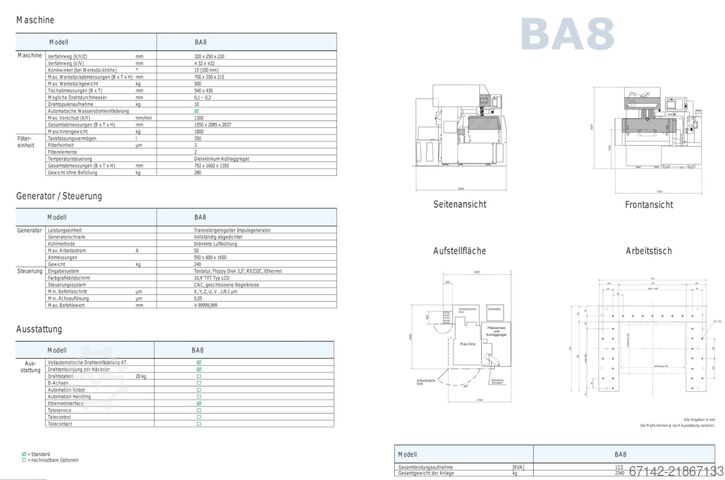Click the 'Maschinengewicht' row label
725x480 pixels.
pyautogui.click(x=68, y=131)
